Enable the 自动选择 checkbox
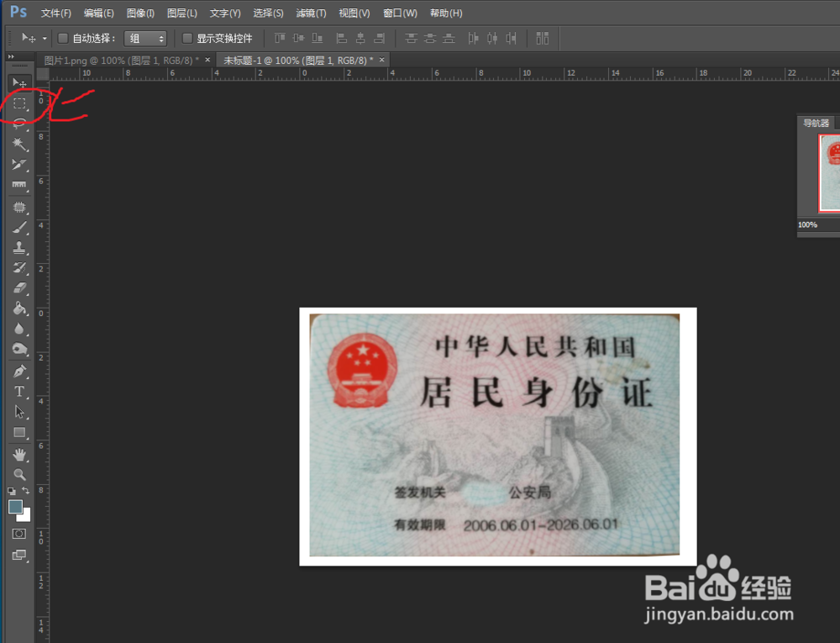840x643 pixels. (63, 38)
